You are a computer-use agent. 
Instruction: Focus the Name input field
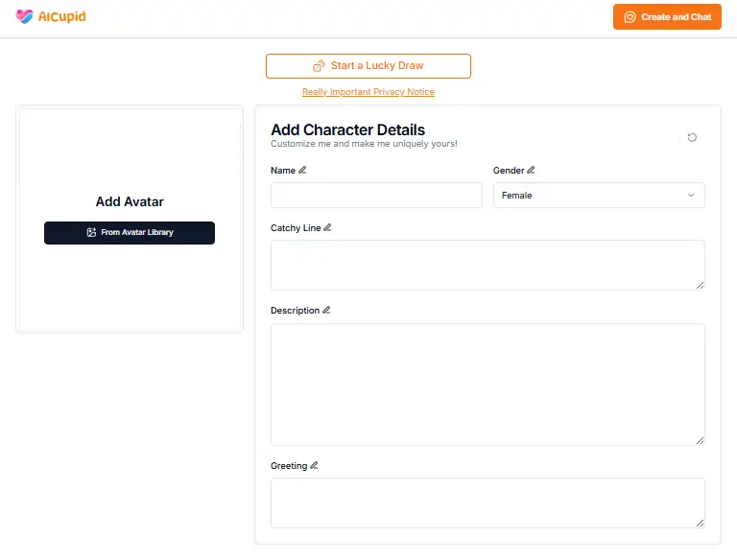(376, 196)
